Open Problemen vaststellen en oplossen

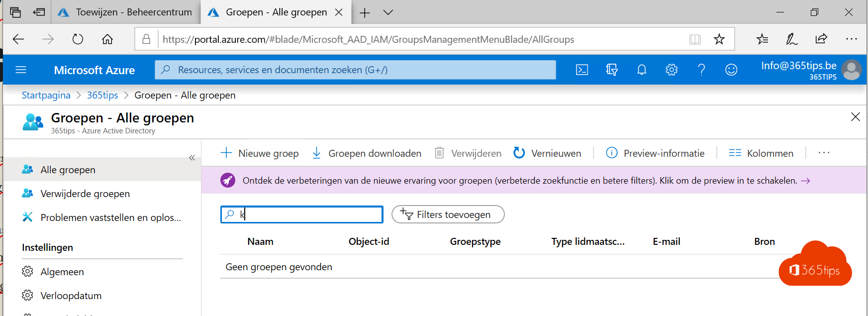point(102,217)
